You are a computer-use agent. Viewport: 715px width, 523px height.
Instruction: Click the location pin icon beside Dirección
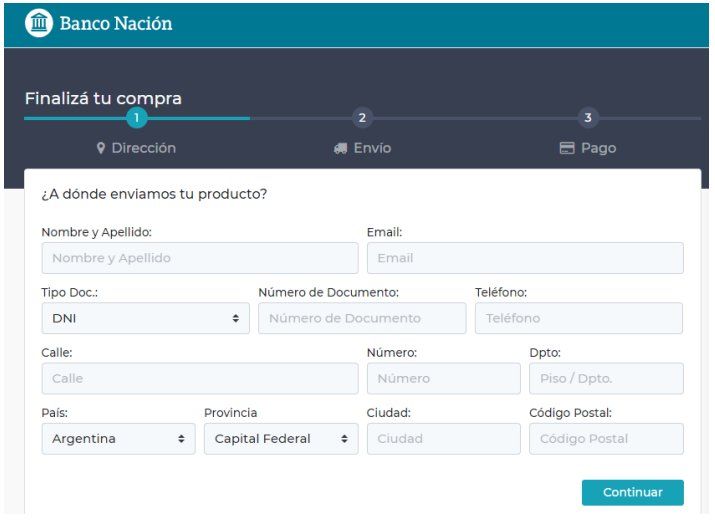[101, 148]
